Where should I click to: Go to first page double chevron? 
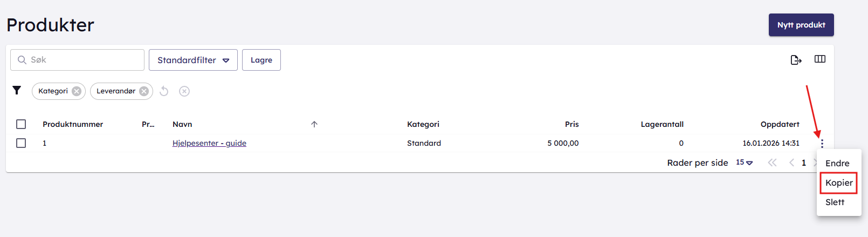[772, 162]
